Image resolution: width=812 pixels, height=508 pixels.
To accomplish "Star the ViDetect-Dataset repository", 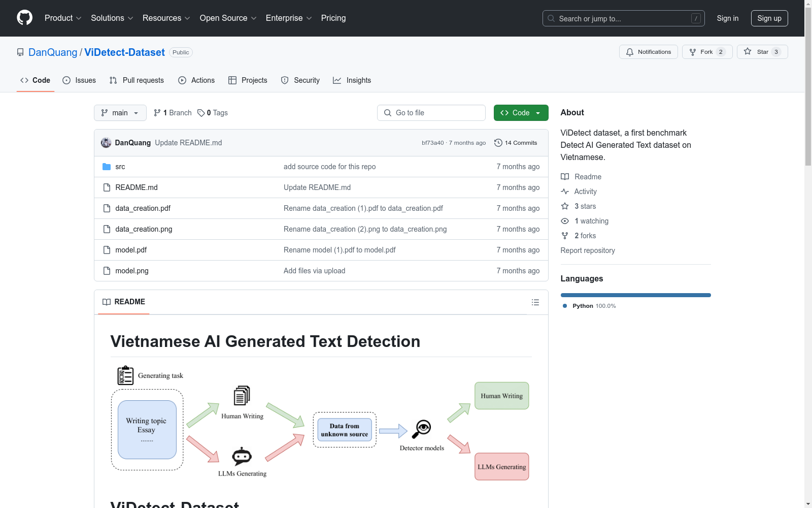I will (x=762, y=52).
